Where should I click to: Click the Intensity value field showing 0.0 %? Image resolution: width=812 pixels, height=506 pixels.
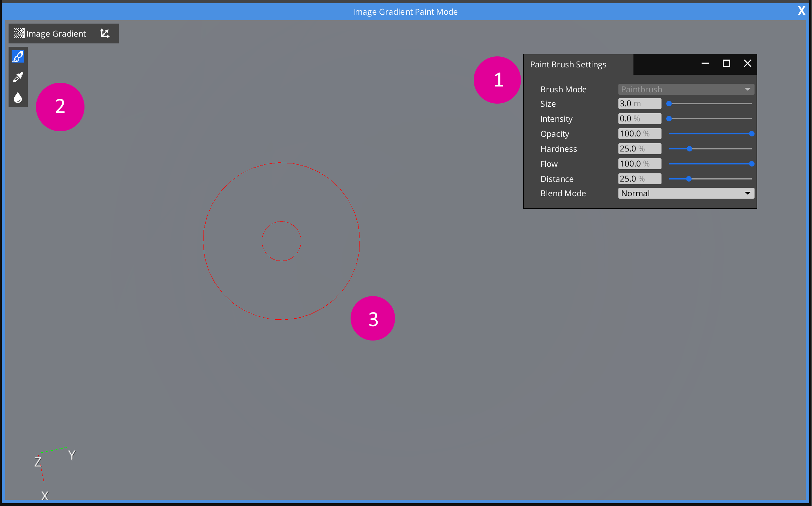coord(639,118)
